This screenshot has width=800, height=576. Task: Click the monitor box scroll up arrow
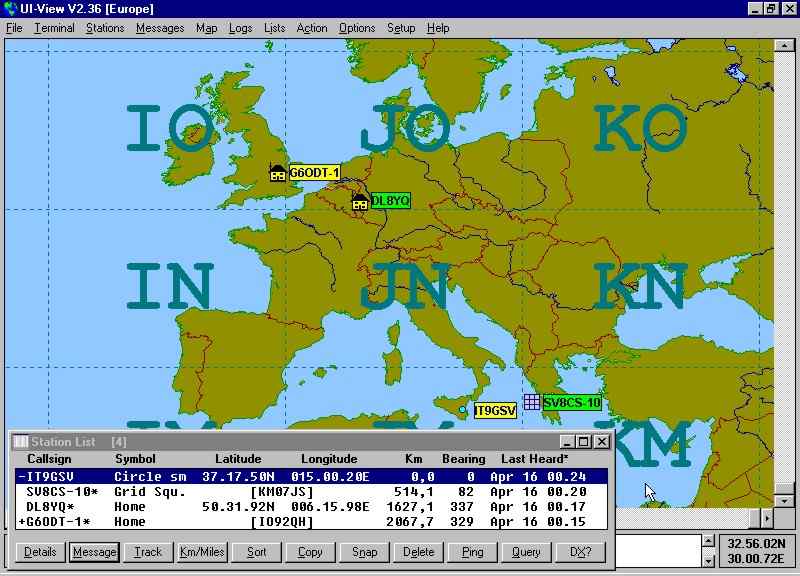708,541
